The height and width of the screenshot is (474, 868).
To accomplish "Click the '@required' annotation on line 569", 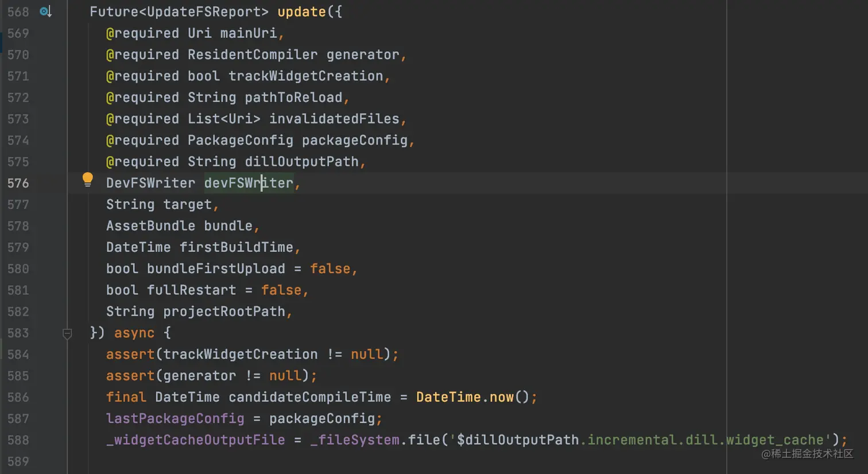I will [142, 33].
